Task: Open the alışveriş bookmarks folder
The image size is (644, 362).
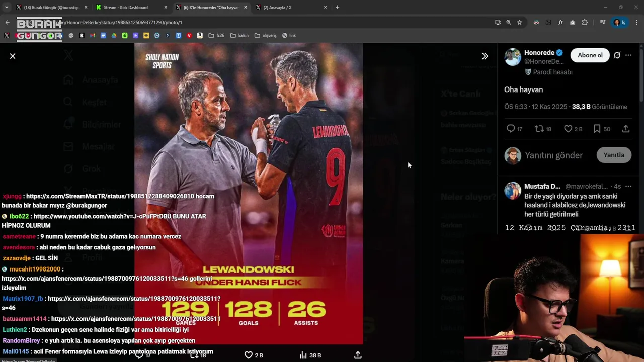Action: [265, 35]
